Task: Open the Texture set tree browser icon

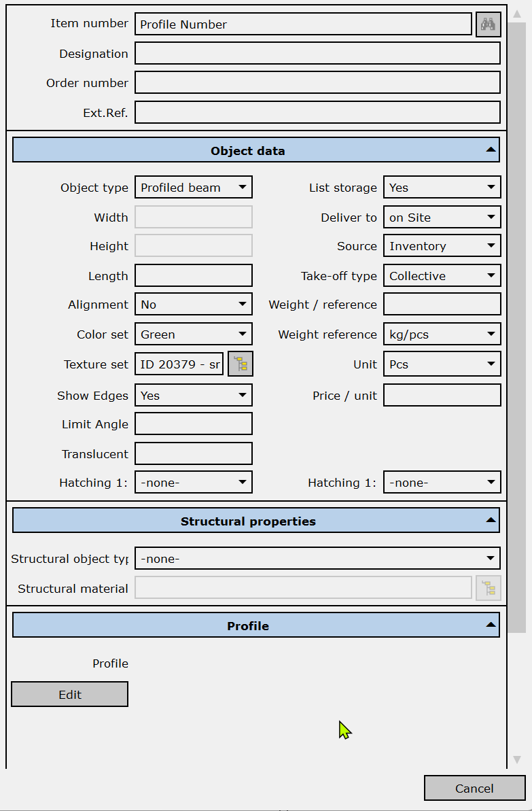Action: point(241,364)
